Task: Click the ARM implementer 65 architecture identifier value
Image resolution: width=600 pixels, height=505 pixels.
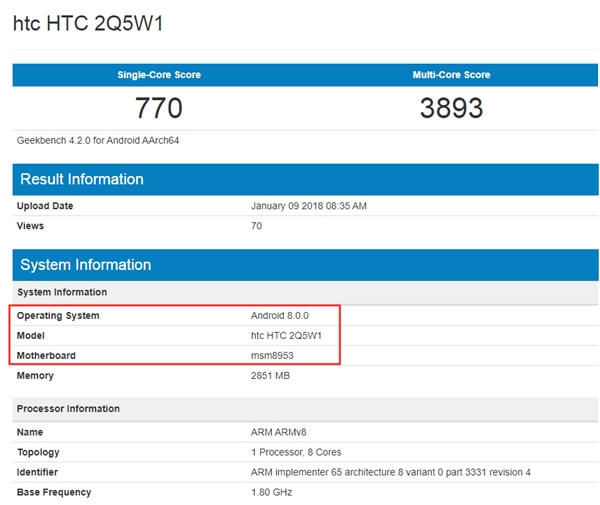Action: (x=391, y=472)
